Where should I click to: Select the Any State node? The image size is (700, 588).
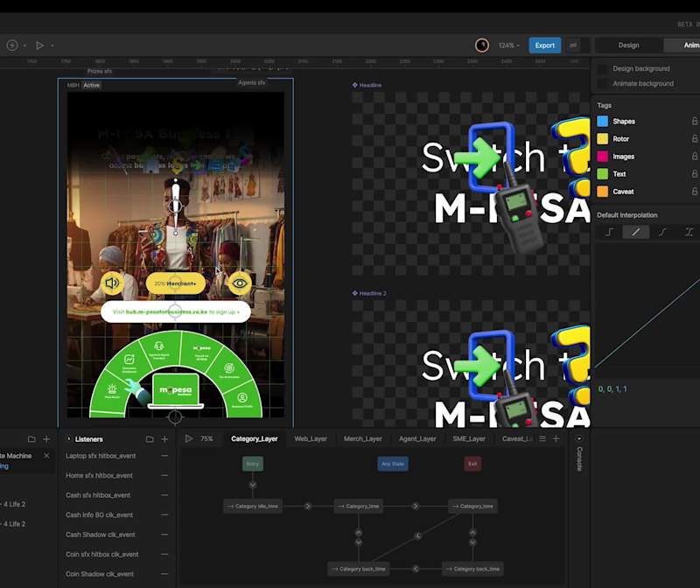pos(392,464)
